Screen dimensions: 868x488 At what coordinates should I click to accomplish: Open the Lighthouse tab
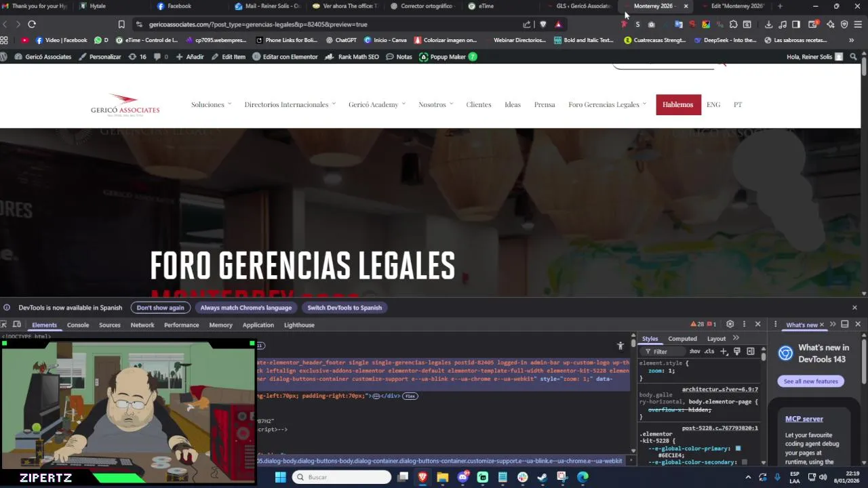tap(299, 325)
